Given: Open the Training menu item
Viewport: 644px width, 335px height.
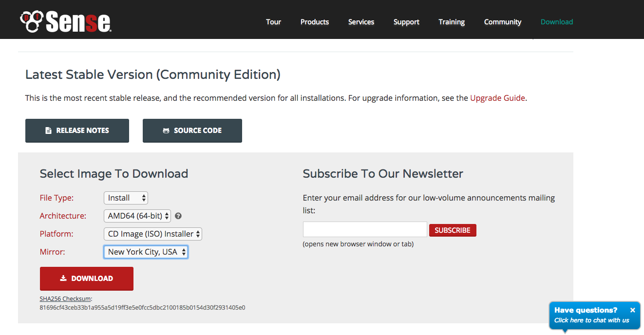Looking at the screenshot, I should [x=451, y=22].
